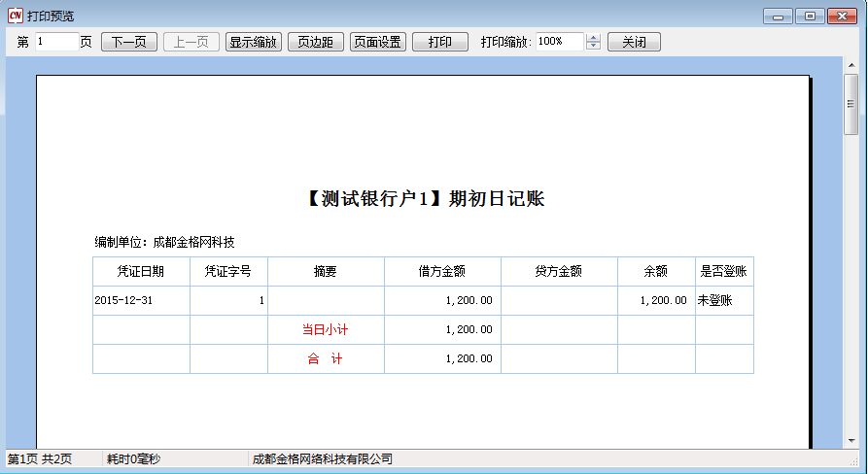868x474 pixels.
Task: Click the vertical scrollbar thumb
Action: pos(851,107)
